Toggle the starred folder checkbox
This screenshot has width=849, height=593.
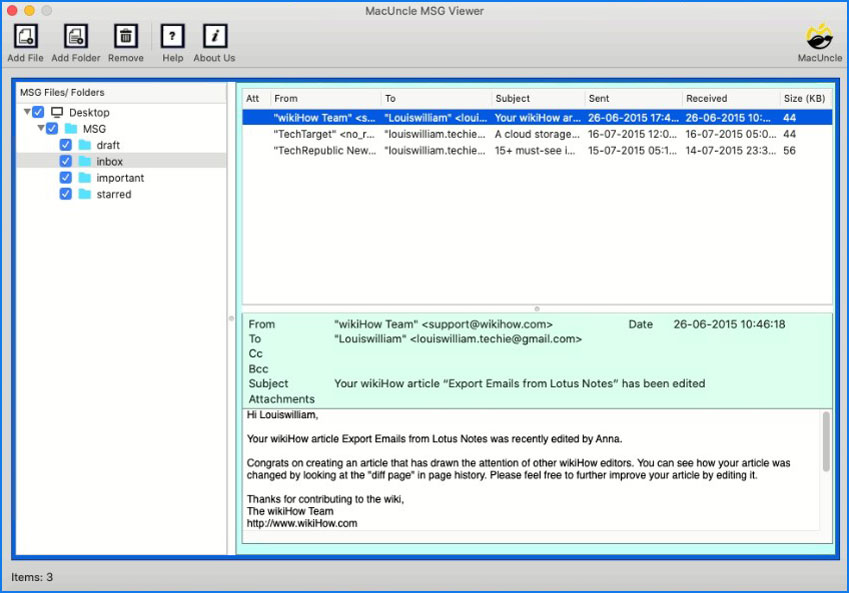click(66, 194)
